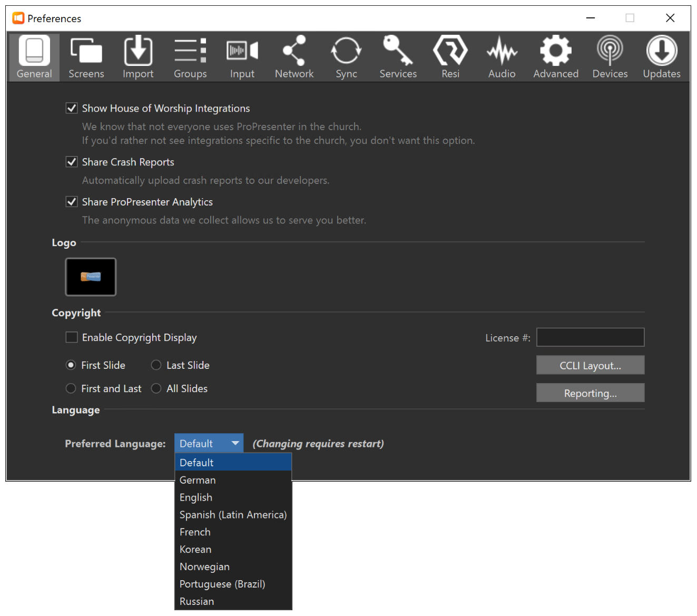The width and height of the screenshot is (697, 616).
Task: Choose Spanish (Latin America) language
Action: [x=233, y=515]
